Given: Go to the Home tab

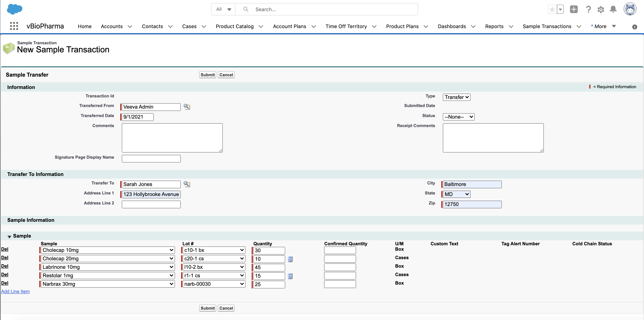Looking at the screenshot, I should (85, 27).
